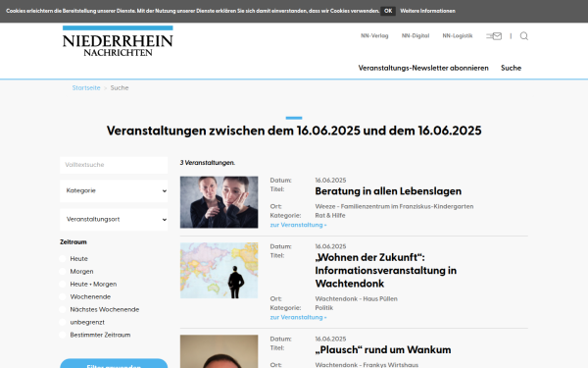The image size is (588, 368).
Task: Open NN-Verlag in the top menu
Action: (374, 36)
